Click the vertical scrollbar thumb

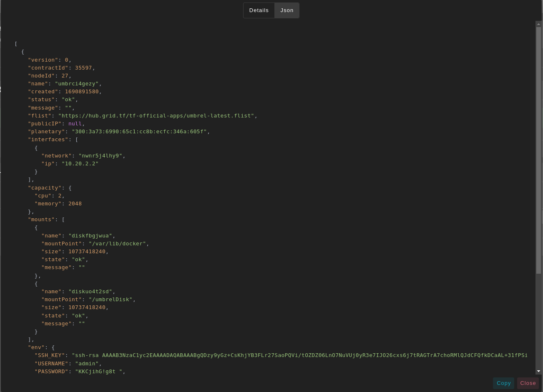538,150
